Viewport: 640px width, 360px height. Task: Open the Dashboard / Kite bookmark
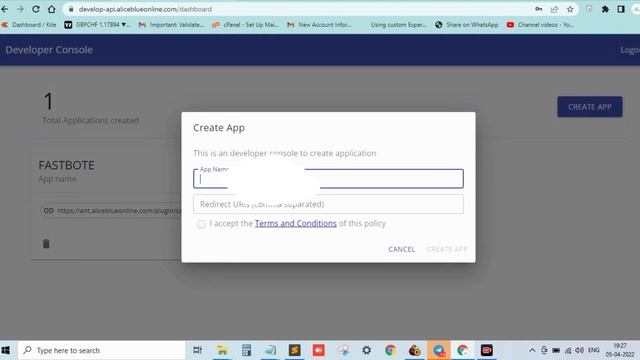coord(29,25)
